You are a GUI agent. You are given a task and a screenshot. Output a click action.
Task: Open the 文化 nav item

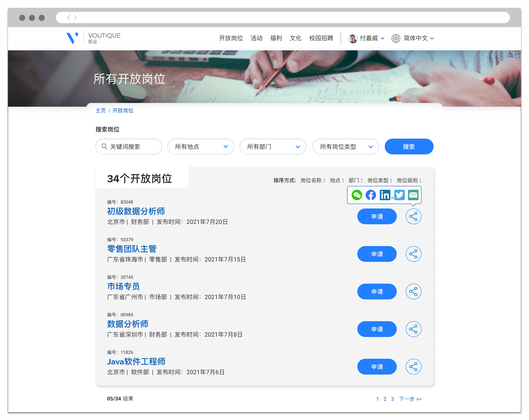click(295, 38)
